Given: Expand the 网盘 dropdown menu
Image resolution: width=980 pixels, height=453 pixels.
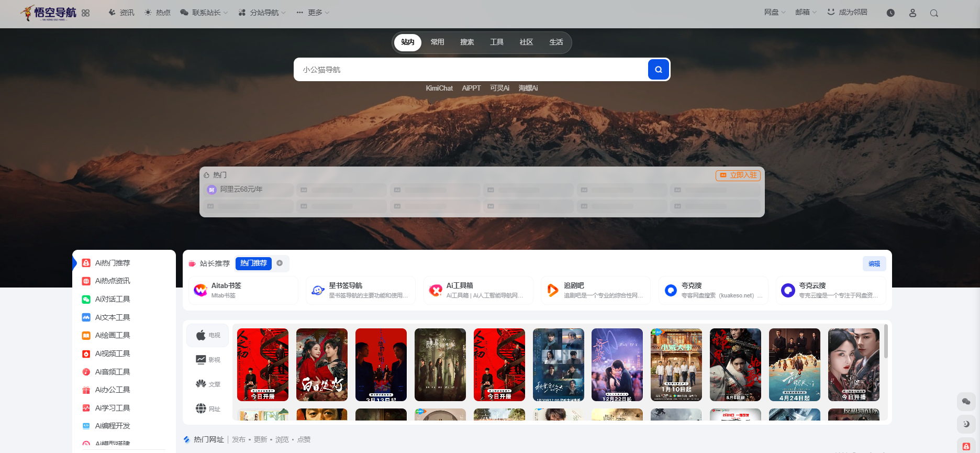Looking at the screenshot, I should [775, 12].
